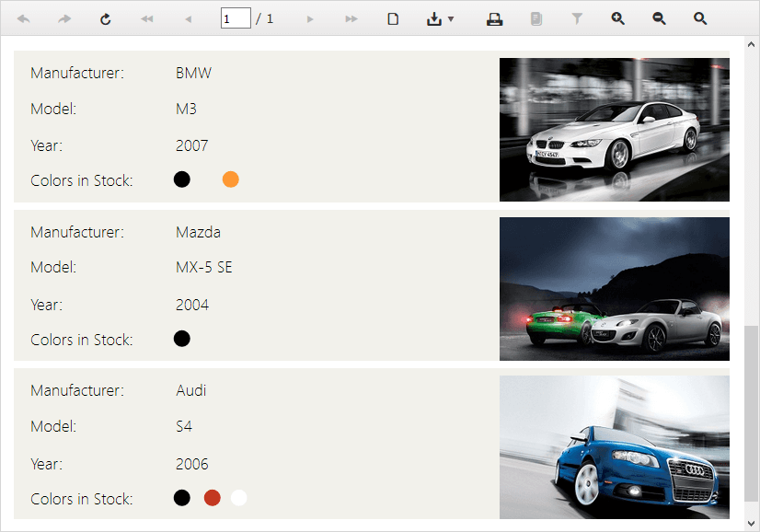This screenshot has height=532, width=760.
Task: Click the navigate back arrow icon
Action: [23, 19]
